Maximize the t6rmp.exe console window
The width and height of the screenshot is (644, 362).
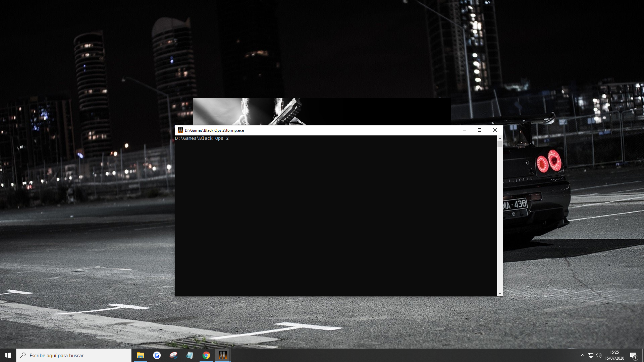pos(480,130)
